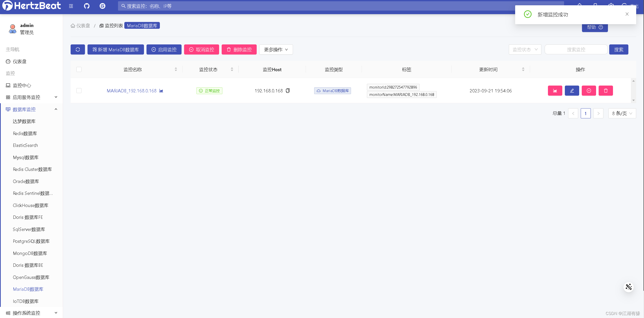The width and height of the screenshot is (644, 318).
Task: Collapse the 数据库监控 menu
Action: click(32, 109)
